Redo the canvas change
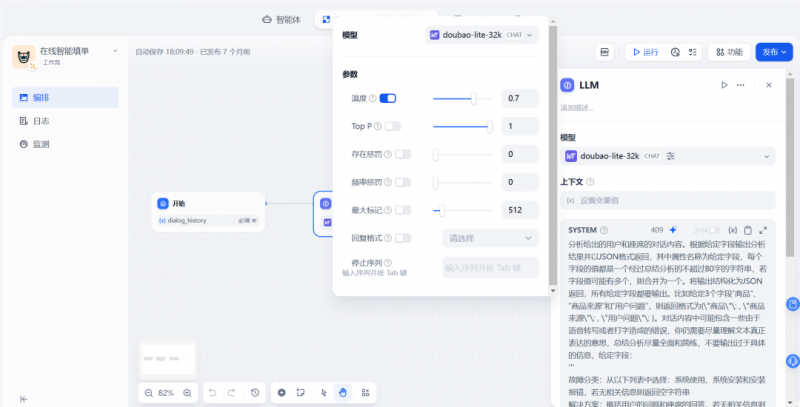The height and width of the screenshot is (407, 800). click(x=231, y=393)
